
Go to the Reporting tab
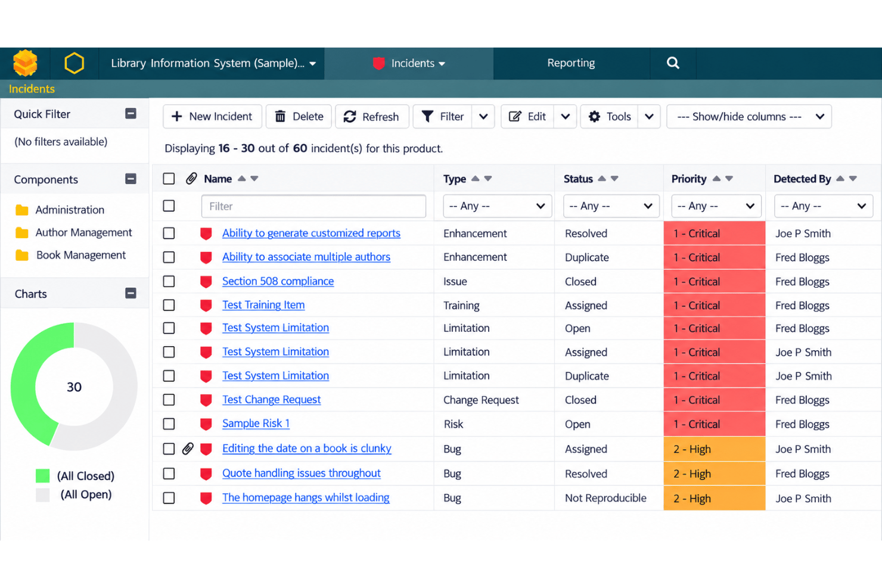pyautogui.click(x=571, y=63)
